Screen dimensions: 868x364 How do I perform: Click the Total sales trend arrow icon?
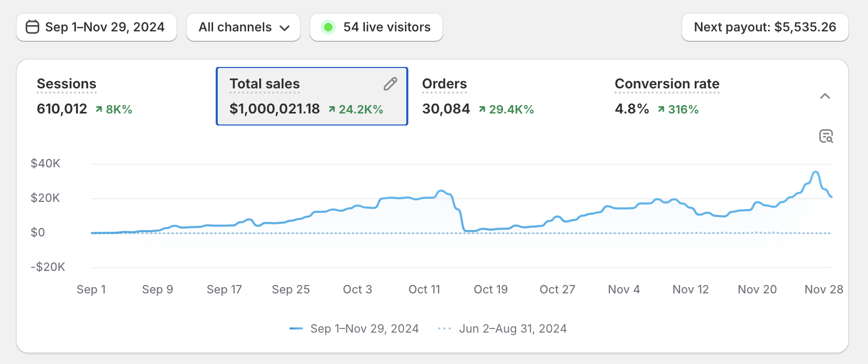tap(332, 109)
